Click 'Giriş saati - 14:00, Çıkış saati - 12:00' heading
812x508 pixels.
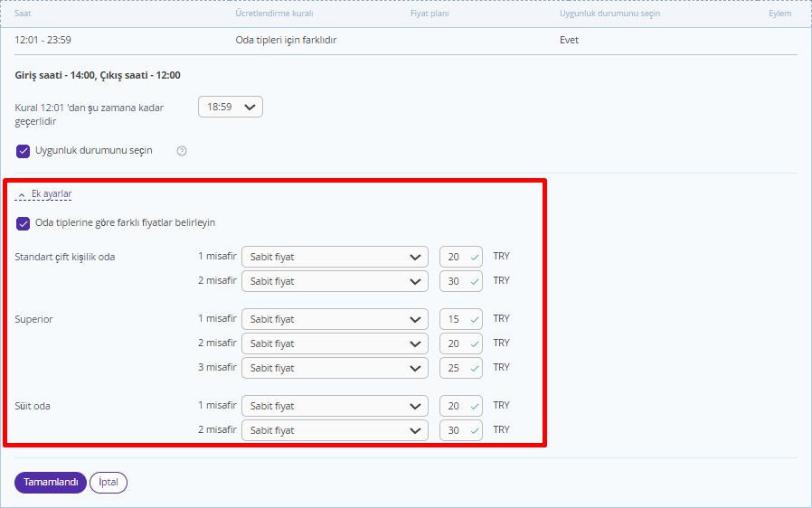98,75
